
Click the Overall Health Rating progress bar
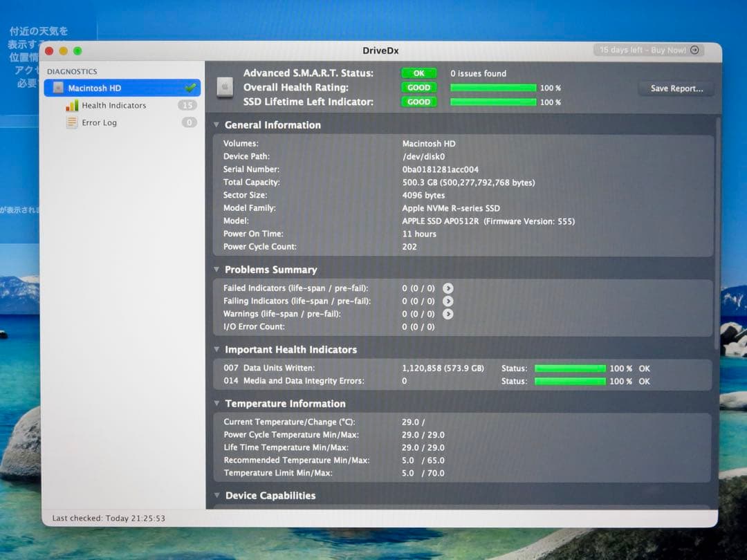point(493,88)
